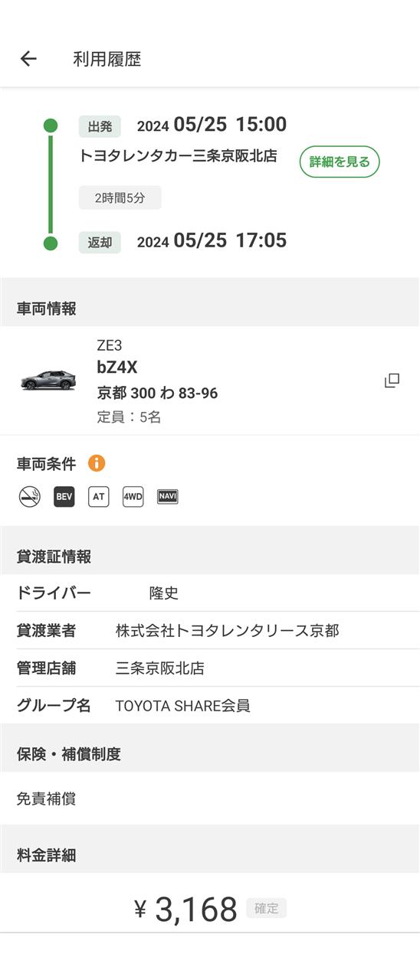Tap the 4WD condition badge
420x980 pixels.
coord(133,497)
